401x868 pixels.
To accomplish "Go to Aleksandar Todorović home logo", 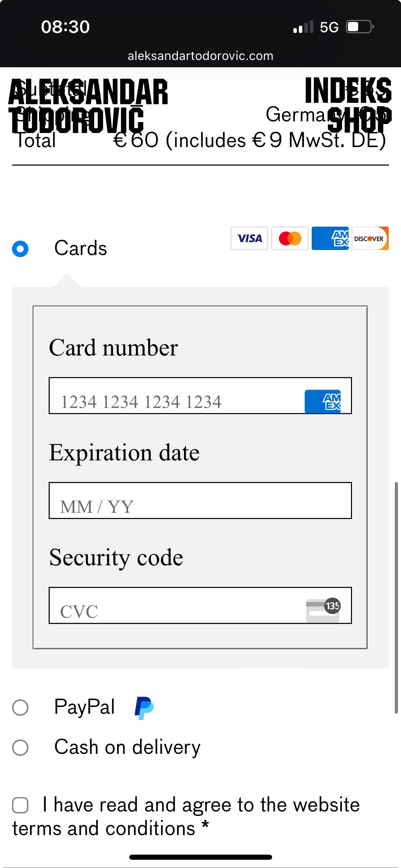I will tap(88, 106).
